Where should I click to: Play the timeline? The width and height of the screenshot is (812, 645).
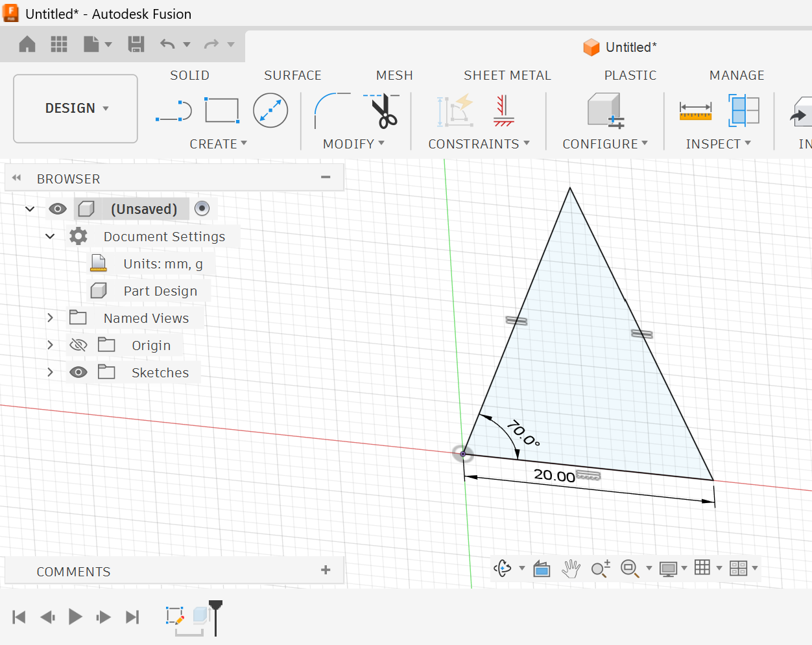pos(75,616)
